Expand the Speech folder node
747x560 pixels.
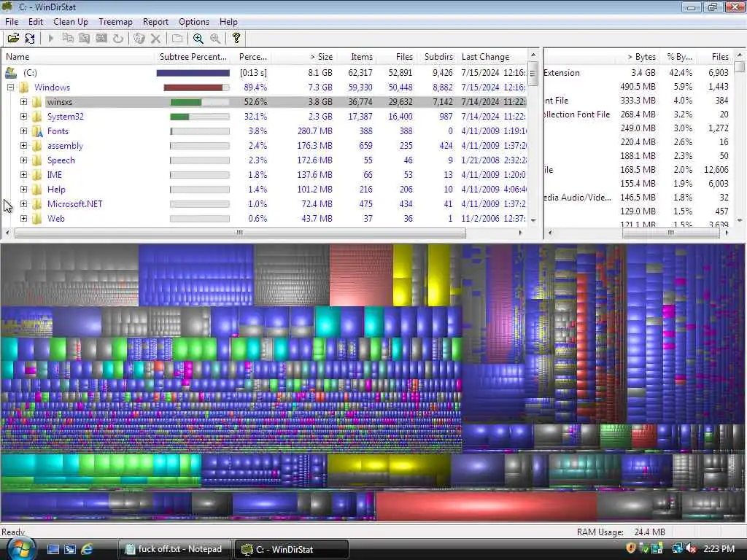tap(23, 160)
